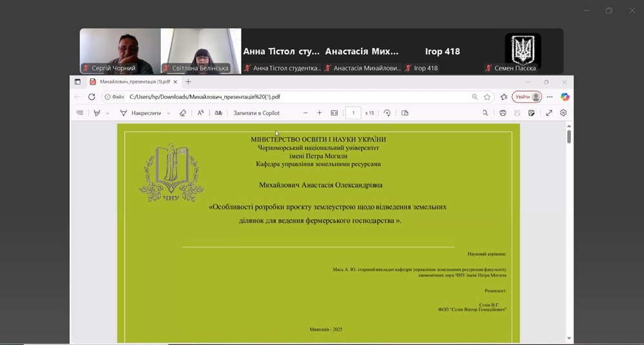Select Світлана Белінська video tile
The image size is (644, 345).
pos(201,51)
